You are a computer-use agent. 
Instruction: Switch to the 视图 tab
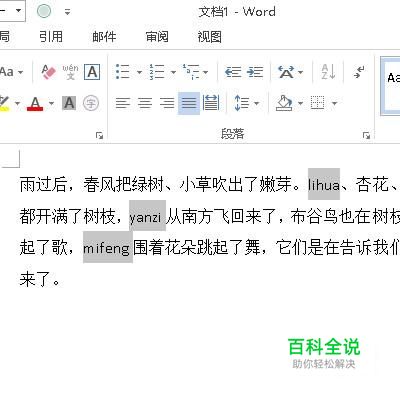(210, 36)
